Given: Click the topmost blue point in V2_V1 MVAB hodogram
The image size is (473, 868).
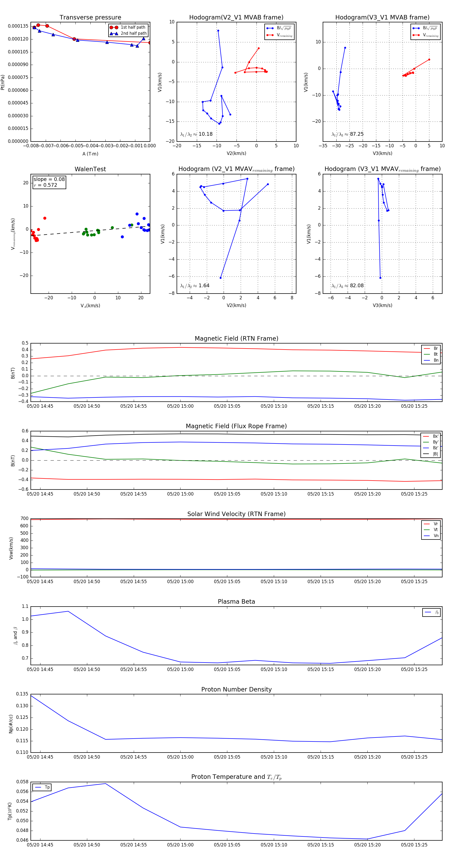Looking at the screenshot, I should (x=218, y=31).
